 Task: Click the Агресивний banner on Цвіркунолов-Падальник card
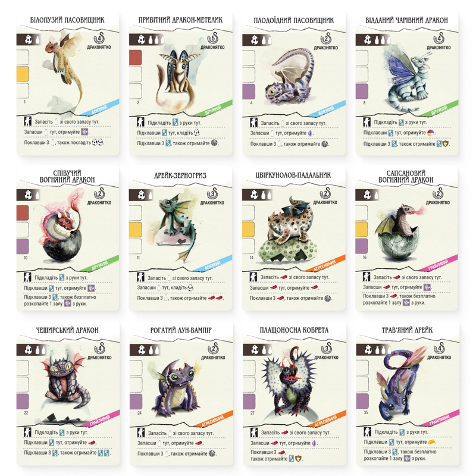[x=326, y=264]
